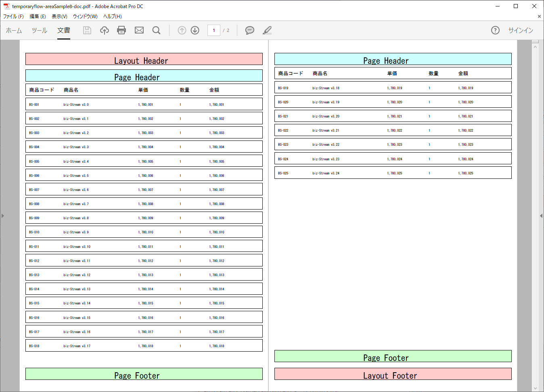
Task: Click the Save file icon
Action: point(87,30)
